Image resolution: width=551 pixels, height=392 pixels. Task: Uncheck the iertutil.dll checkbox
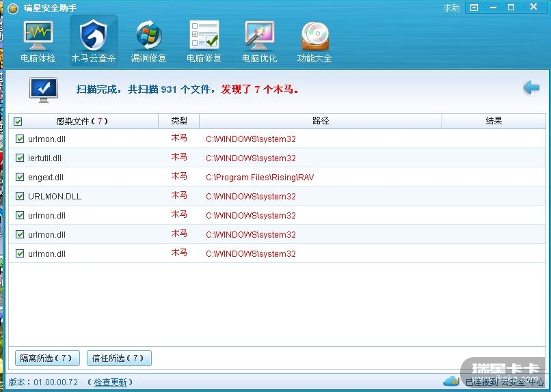(x=20, y=158)
